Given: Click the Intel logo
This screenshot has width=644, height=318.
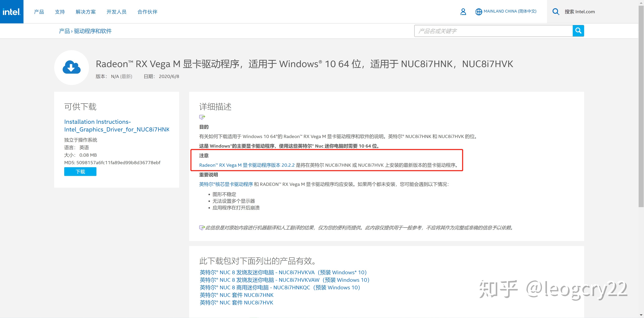Looking at the screenshot, I should tap(12, 12).
